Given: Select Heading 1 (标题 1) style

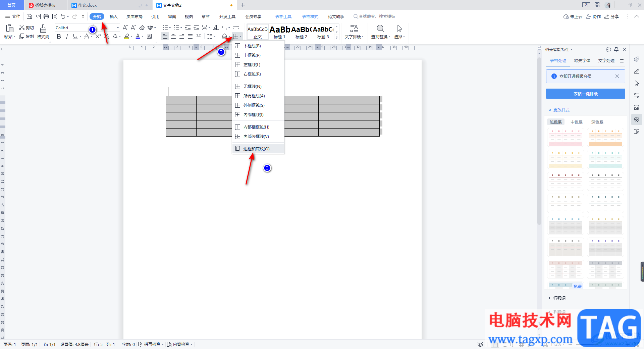Looking at the screenshot, I should [279, 32].
